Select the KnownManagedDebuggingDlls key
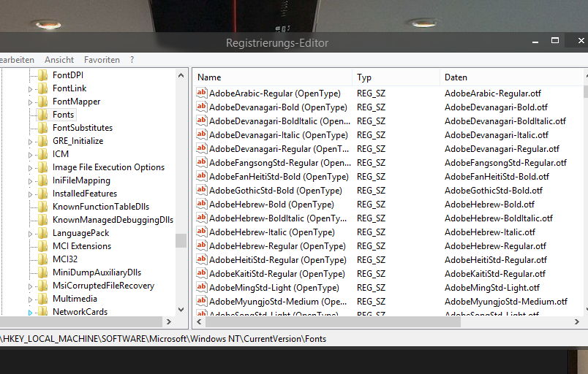 pyautogui.click(x=113, y=220)
